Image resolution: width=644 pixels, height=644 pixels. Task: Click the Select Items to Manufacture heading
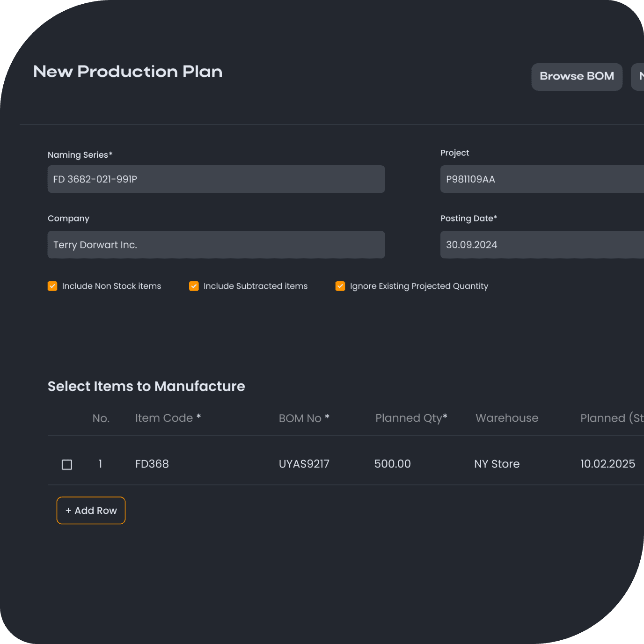tap(146, 386)
